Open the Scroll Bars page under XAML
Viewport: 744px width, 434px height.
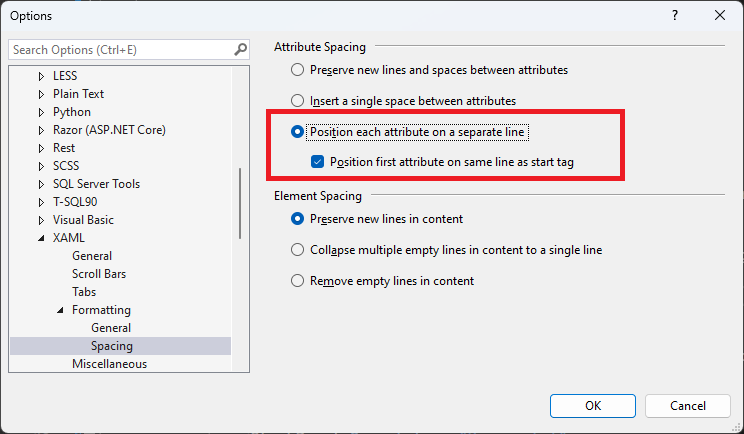coord(99,274)
